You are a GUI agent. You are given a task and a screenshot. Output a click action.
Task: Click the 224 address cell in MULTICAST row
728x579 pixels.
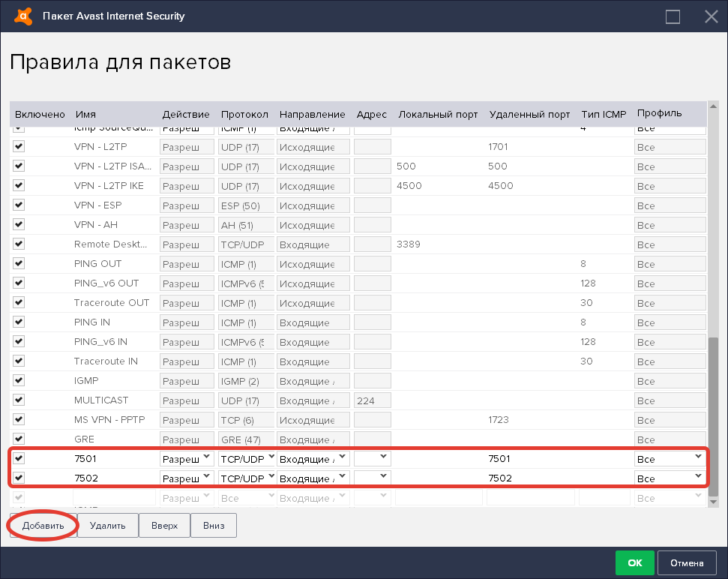coord(373,400)
